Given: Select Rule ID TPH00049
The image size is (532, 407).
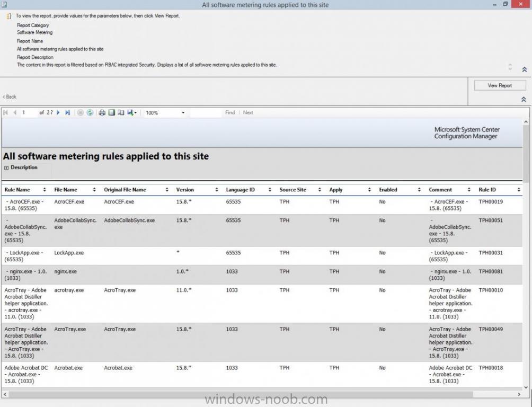Looking at the screenshot, I should click(491, 329).
